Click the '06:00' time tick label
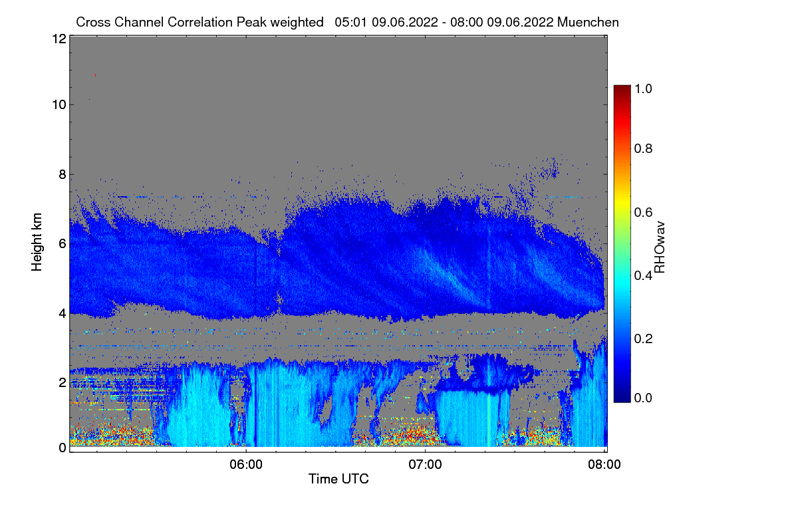This screenshot has width=798, height=532. (246, 465)
